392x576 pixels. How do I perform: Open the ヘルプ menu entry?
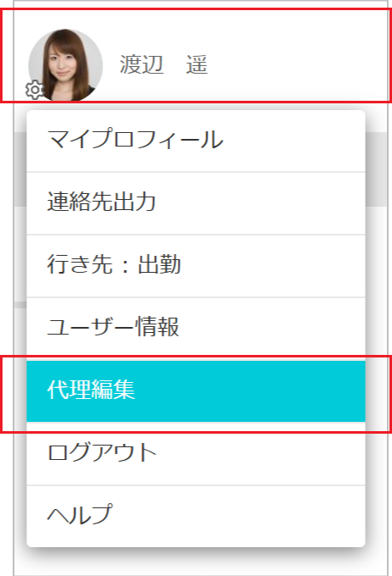coord(196,516)
